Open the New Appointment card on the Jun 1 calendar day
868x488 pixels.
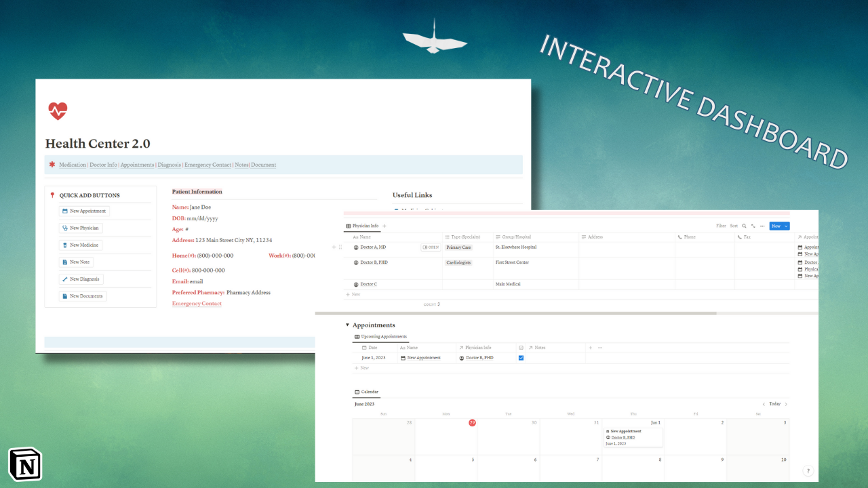click(633, 437)
